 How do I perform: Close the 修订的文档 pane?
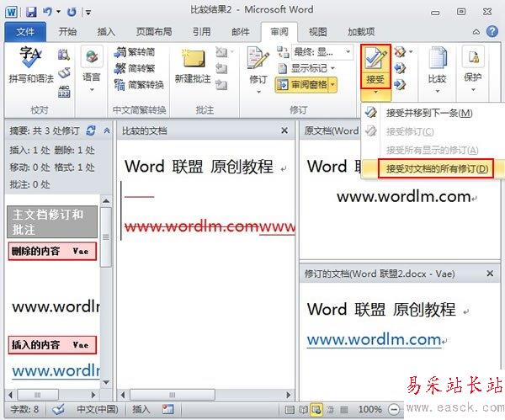click(490, 274)
